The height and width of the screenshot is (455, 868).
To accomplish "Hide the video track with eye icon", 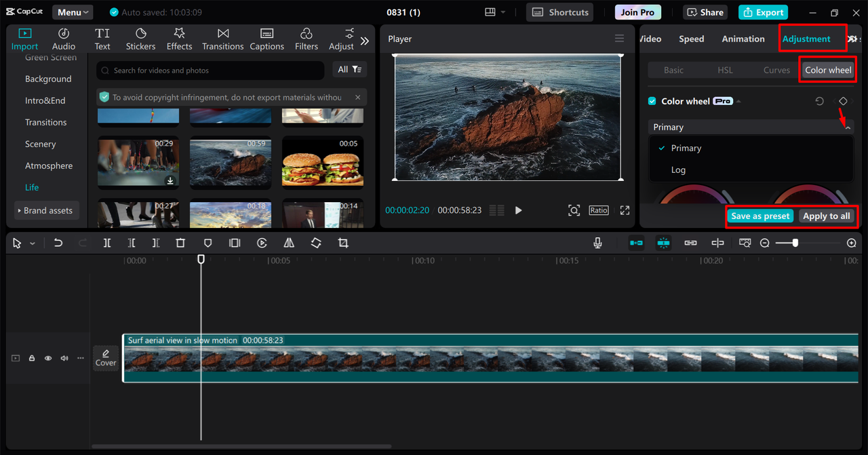I will pyautogui.click(x=48, y=358).
